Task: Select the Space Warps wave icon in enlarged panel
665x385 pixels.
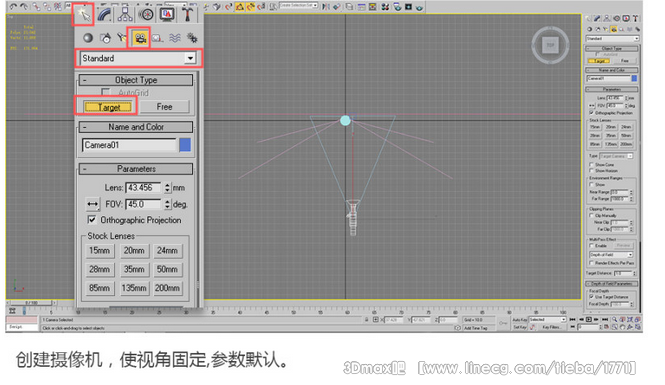Action: [175, 38]
